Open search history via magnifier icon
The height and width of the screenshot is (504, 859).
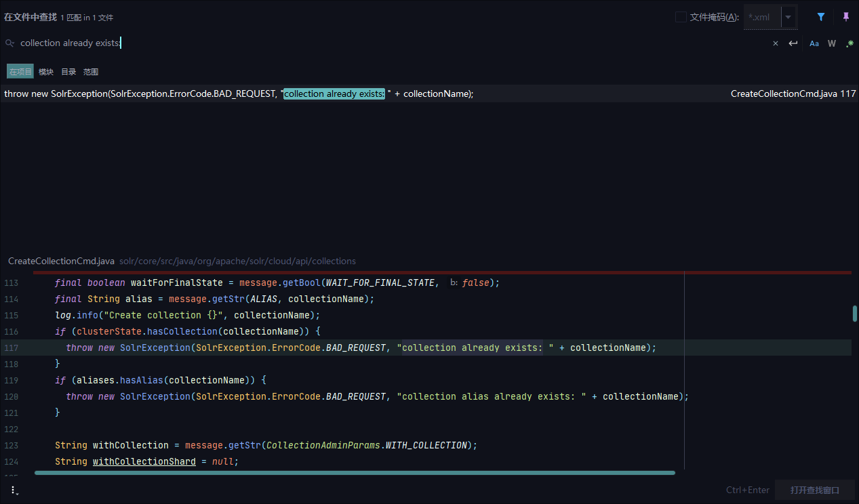click(x=9, y=43)
